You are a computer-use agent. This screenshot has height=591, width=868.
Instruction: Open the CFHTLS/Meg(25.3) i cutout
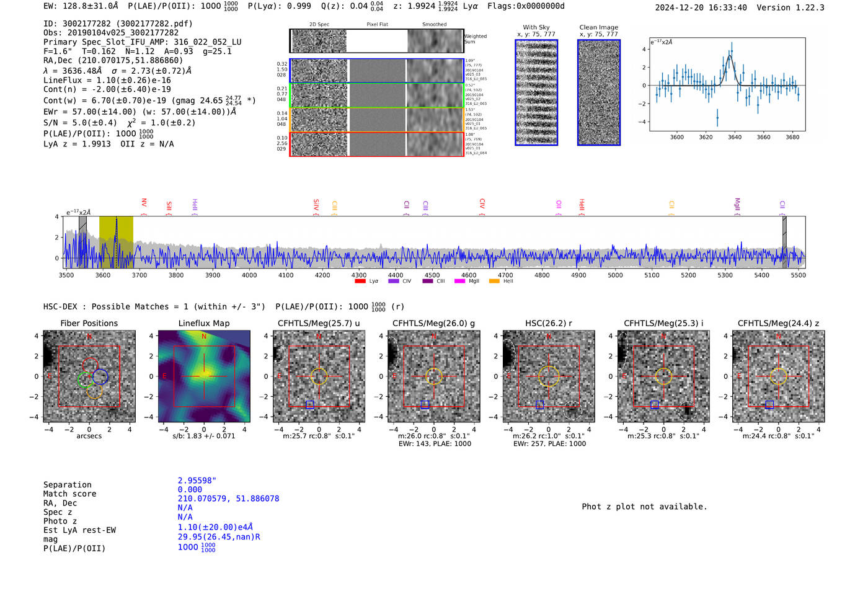click(663, 376)
